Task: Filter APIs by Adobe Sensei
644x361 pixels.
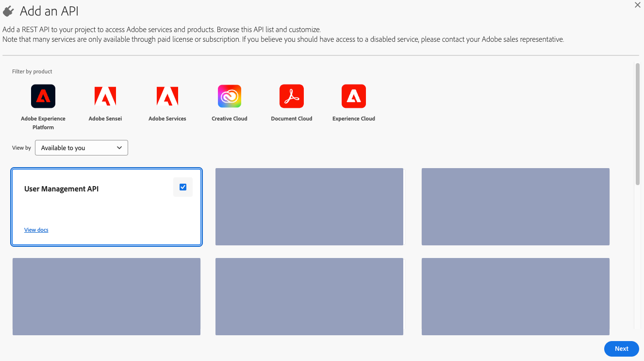Action: pos(105,96)
